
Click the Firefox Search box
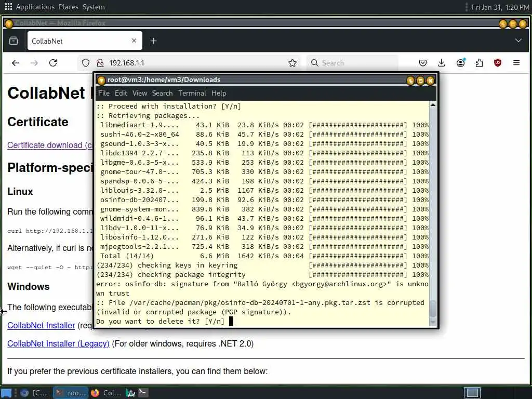point(352,63)
